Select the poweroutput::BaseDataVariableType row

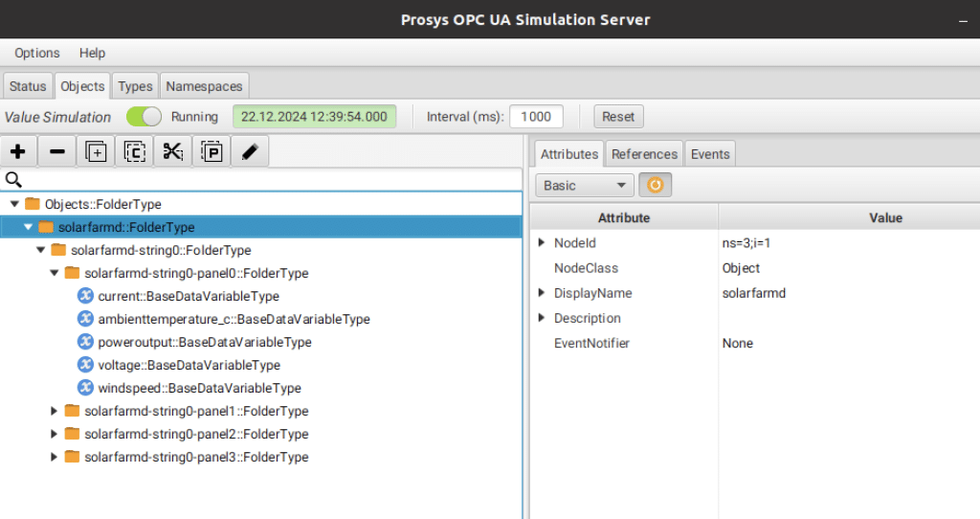[x=261, y=342]
